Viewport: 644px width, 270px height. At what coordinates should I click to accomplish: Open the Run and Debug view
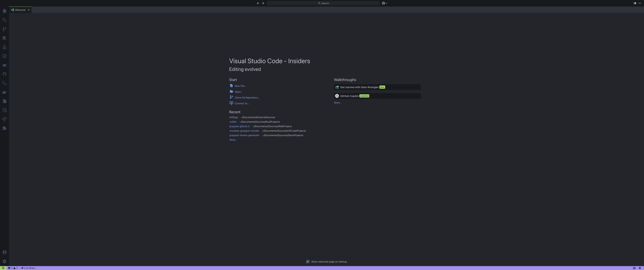(4, 38)
